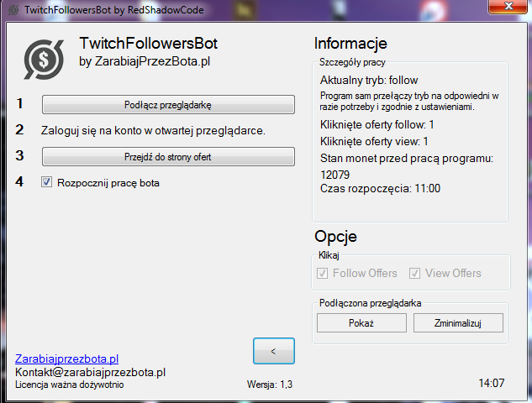Screen dimensions: 532x403
Task: Toggle Rozpocznij pracę bota checkbox
Action: (x=46, y=182)
